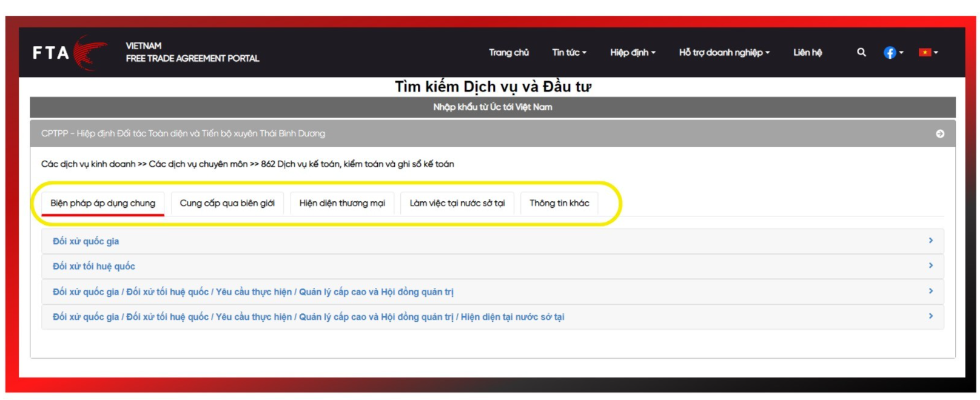Expand row ending Hiện diện tại nước sở tại
980x400 pixels.
pyautogui.click(x=492, y=317)
